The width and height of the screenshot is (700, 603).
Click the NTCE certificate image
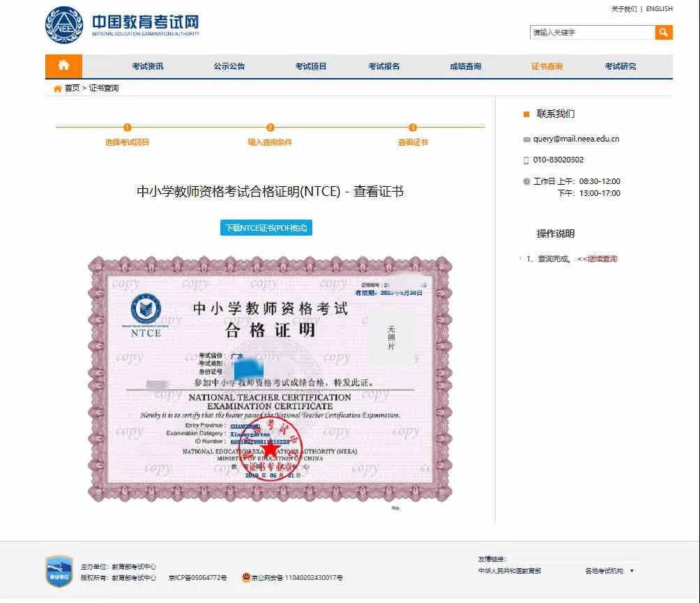coord(270,379)
